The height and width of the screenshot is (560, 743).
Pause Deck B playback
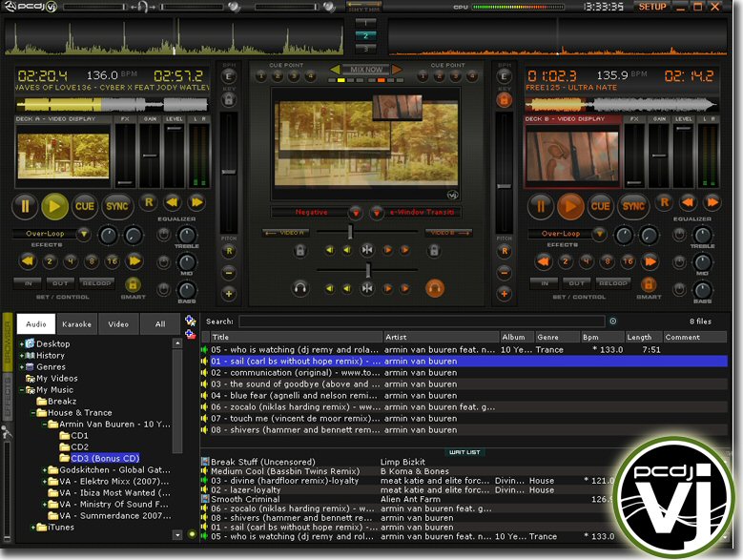click(540, 206)
